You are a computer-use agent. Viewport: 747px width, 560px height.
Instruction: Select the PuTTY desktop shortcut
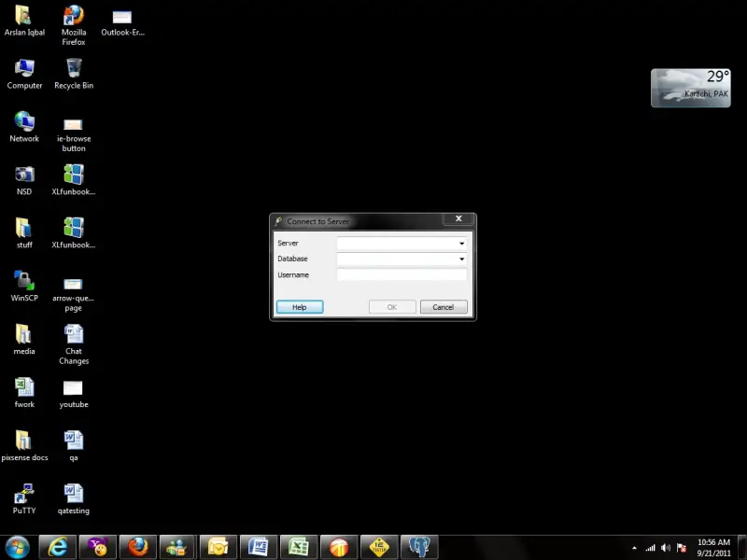pos(24,493)
